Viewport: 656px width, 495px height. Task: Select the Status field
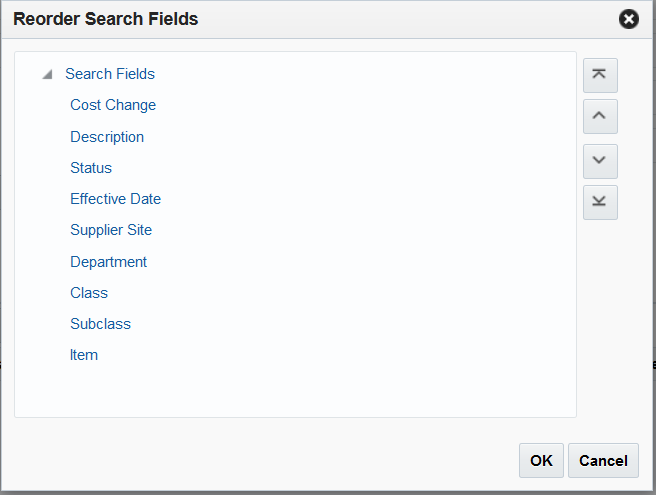click(x=91, y=168)
